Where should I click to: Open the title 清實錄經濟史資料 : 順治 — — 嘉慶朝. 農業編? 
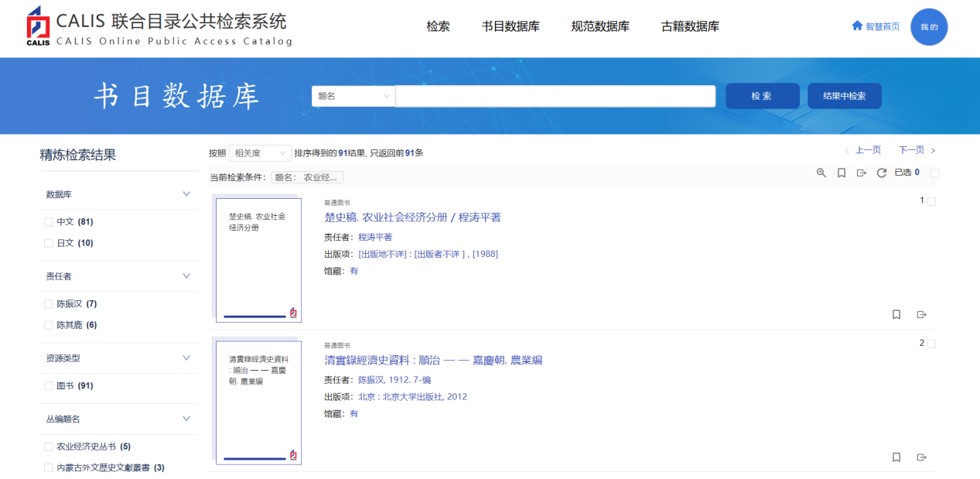[x=433, y=360]
